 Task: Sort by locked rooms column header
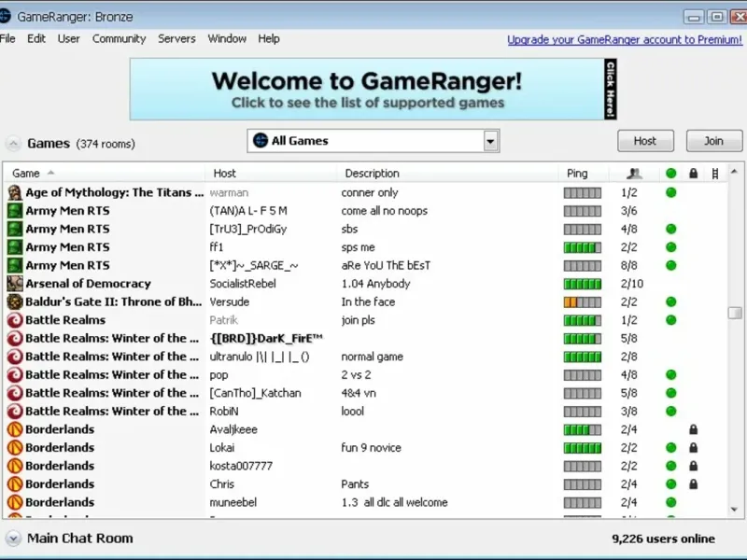click(x=693, y=174)
